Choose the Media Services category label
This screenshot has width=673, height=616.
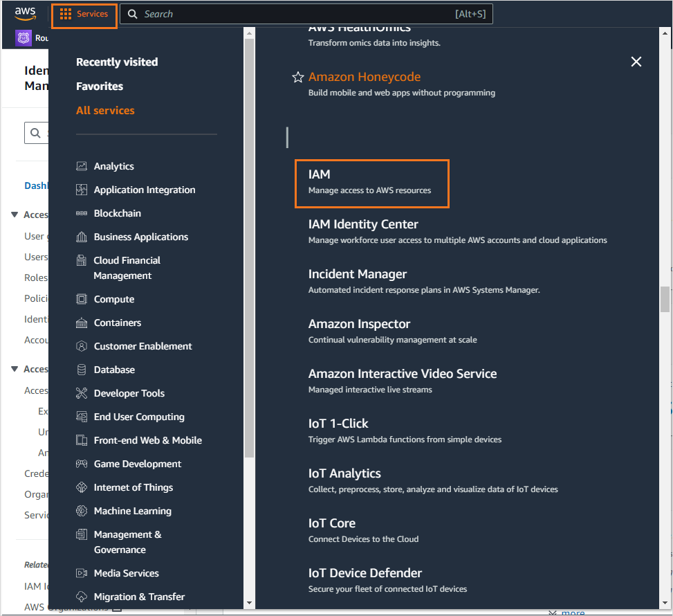126,573
